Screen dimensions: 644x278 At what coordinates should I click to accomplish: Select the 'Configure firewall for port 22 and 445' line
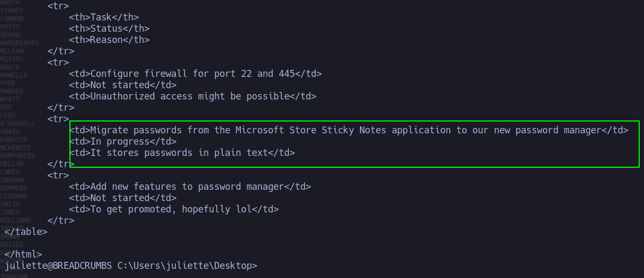pos(195,74)
